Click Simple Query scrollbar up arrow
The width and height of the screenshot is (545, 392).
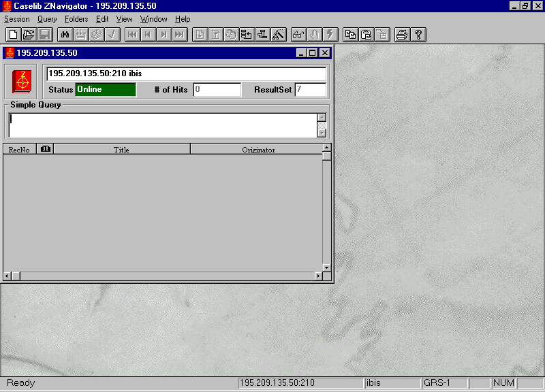click(x=322, y=117)
